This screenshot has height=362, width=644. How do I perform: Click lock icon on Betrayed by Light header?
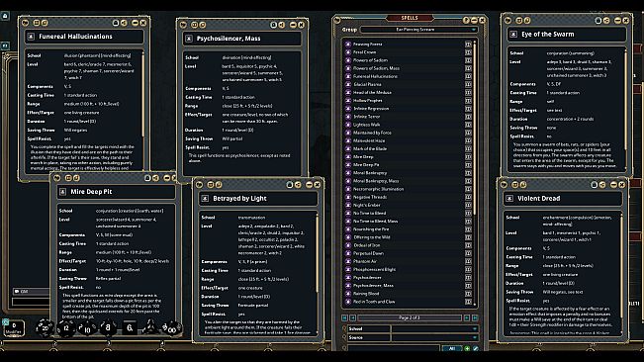point(290,185)
